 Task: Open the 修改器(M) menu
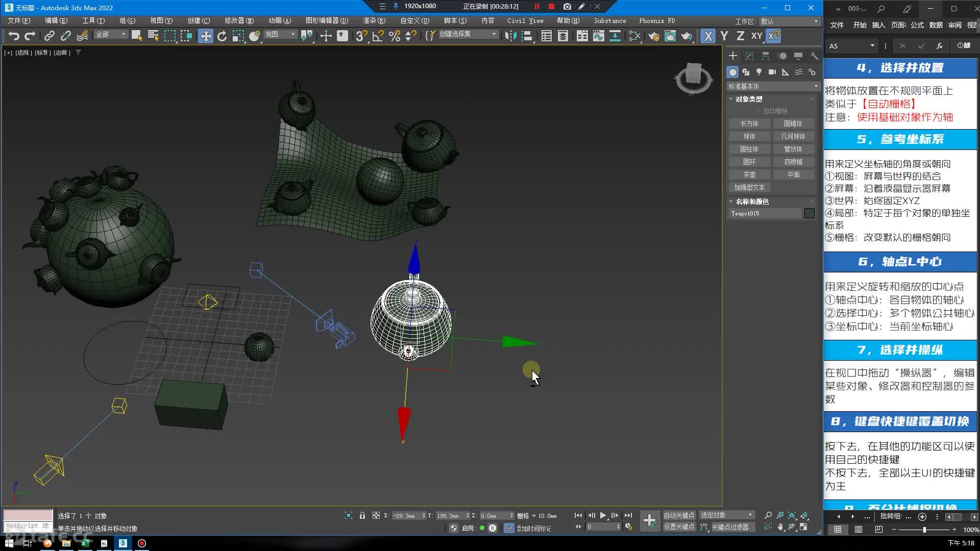pos(239,21)
